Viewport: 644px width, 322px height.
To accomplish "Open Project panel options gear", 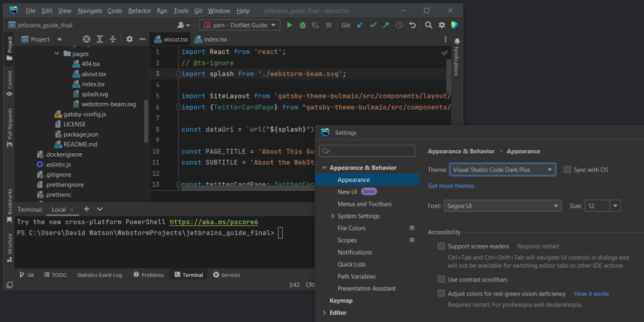I will tap(129, 39).
